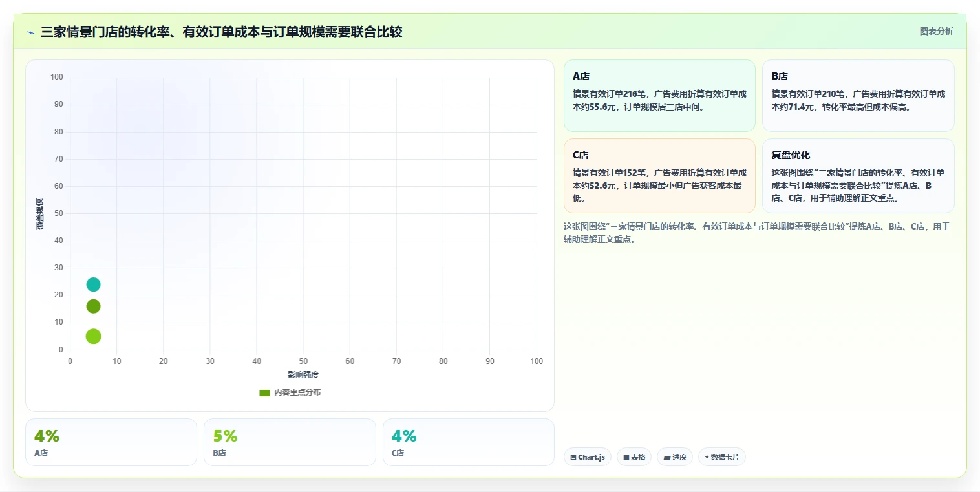Click the Chart.js tag icon
Screen dimensions: 980x492
(573, 457)
